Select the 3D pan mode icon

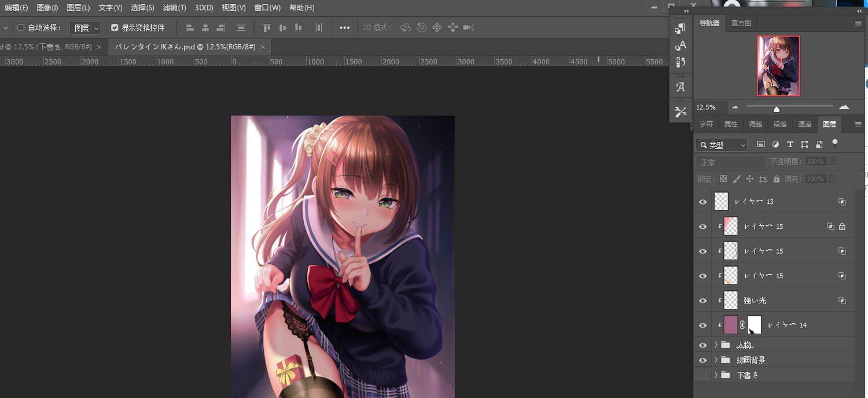pyautogui.click(x=437, y=28)
